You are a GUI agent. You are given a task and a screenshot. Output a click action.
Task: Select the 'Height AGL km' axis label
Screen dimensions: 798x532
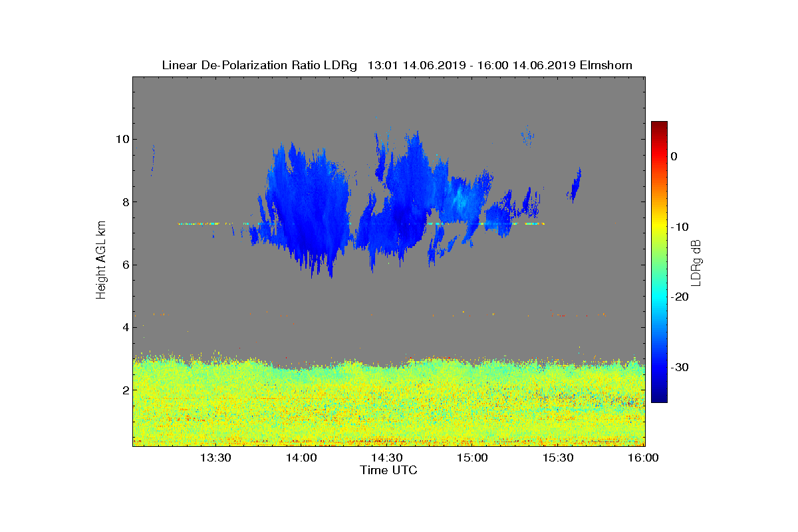click(x=101, y=261)
